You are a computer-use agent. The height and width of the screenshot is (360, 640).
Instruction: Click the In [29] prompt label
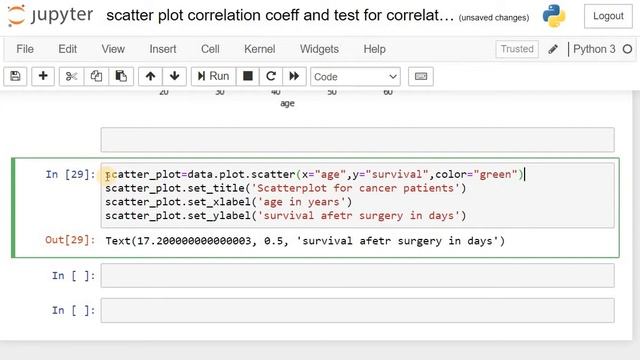[x=70, y=175]
